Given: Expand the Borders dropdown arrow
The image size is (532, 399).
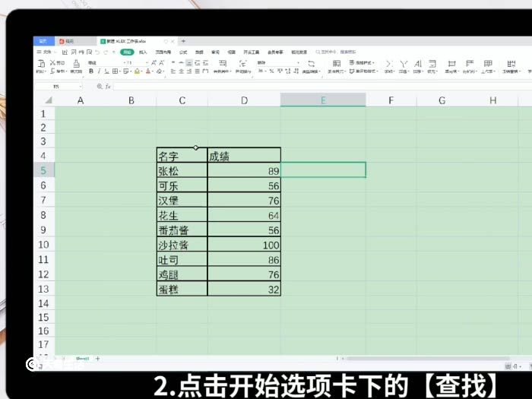Looking at the screenshot, I should tap(120, 71).
